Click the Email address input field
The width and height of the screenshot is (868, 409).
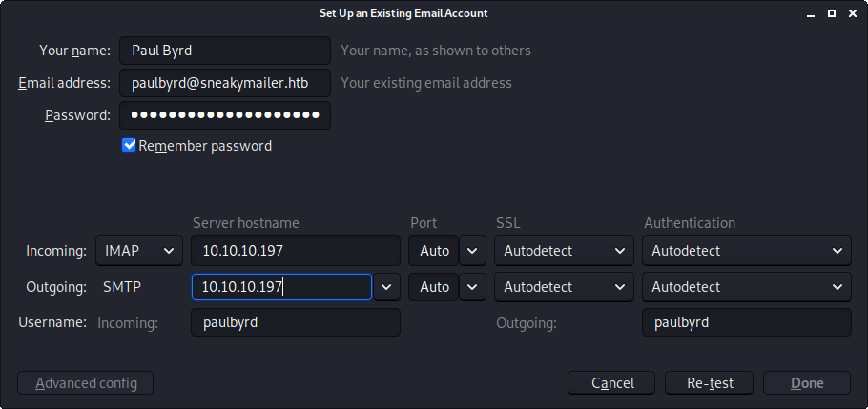225,83
